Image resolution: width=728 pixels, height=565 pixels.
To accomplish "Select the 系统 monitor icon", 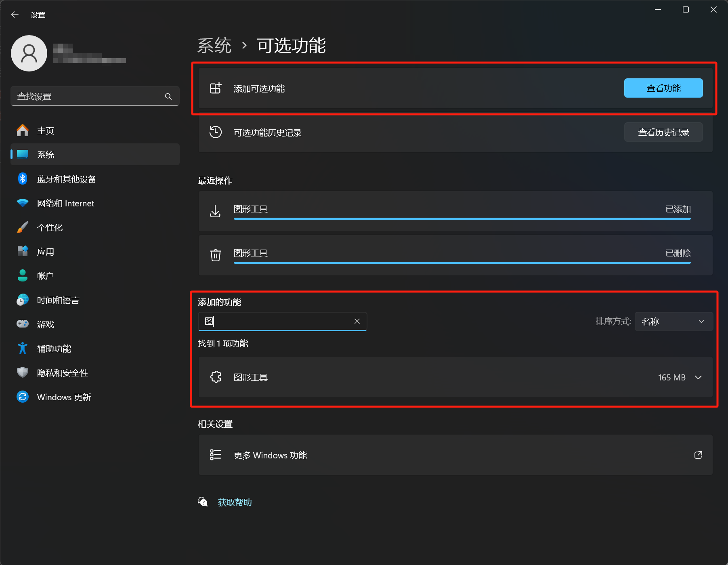I will [23, 154].
